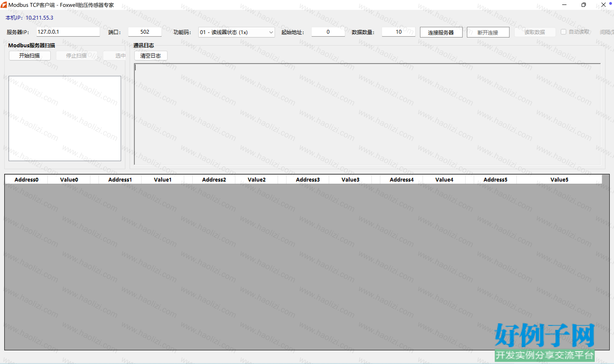Click inside the communication log text area
Image resolution: width=614 pixels, height=364 pixels.
coord(367,114)
